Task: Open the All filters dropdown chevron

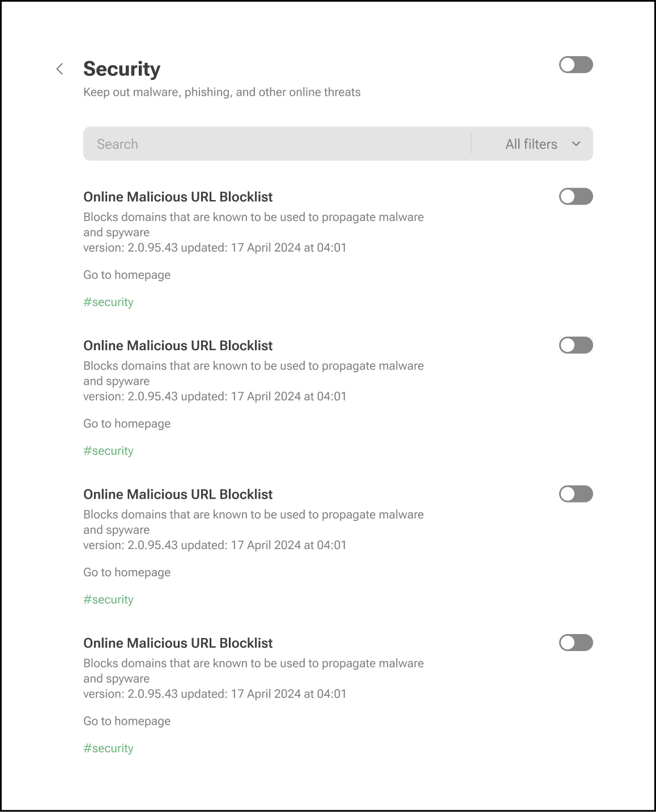Action: (x=577, y=144)
